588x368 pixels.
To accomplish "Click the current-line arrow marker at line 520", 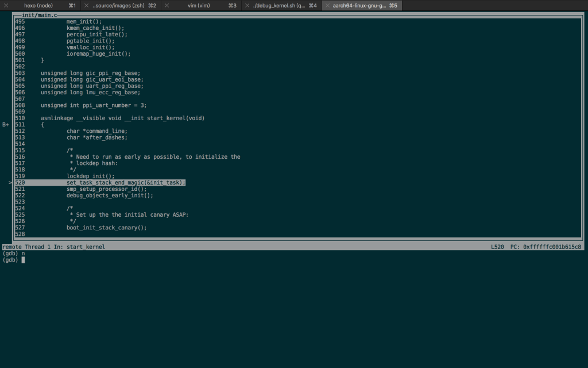I will click(10, 182).
